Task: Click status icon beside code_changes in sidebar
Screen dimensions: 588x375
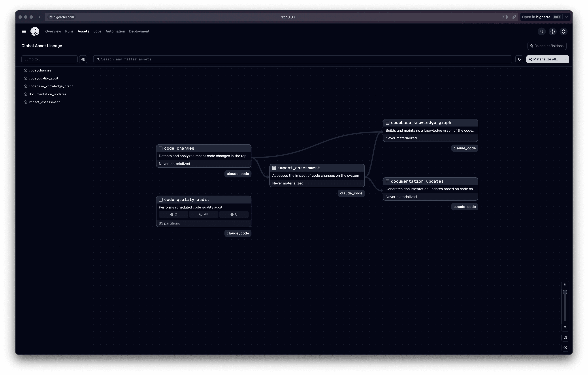Action: tap(25, 70)
